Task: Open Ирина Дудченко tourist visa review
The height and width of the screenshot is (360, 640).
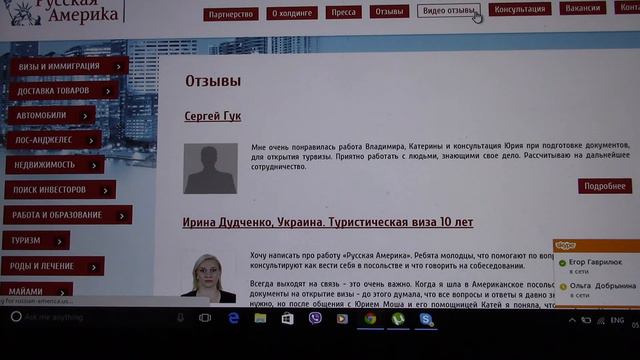Action: tap(328, 222)
